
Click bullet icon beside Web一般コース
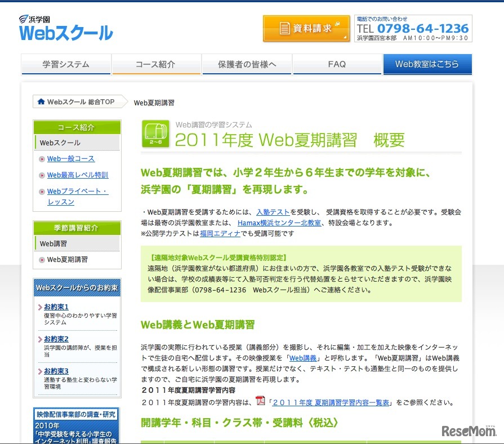coord(42,159)
